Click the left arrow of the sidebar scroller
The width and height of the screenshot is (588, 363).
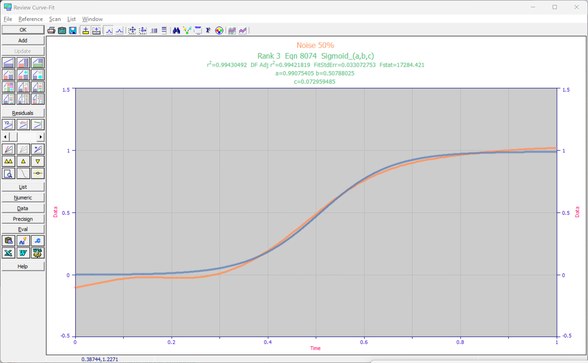coord(5,137)
